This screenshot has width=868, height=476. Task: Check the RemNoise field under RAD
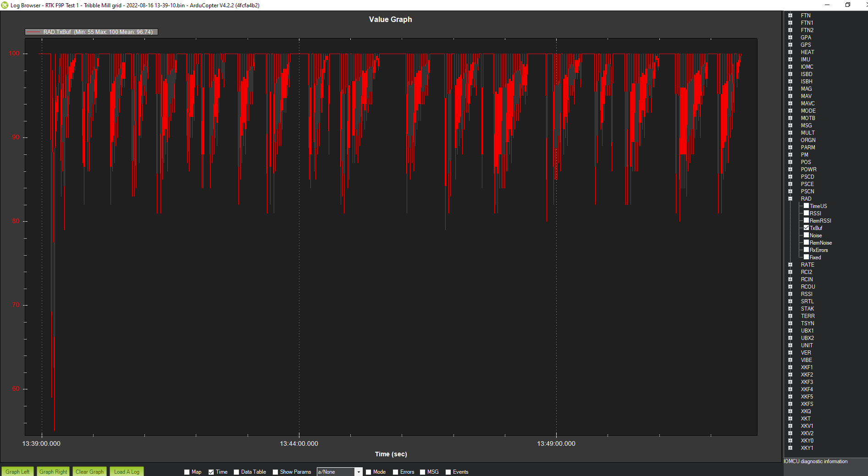pos(806,242)
